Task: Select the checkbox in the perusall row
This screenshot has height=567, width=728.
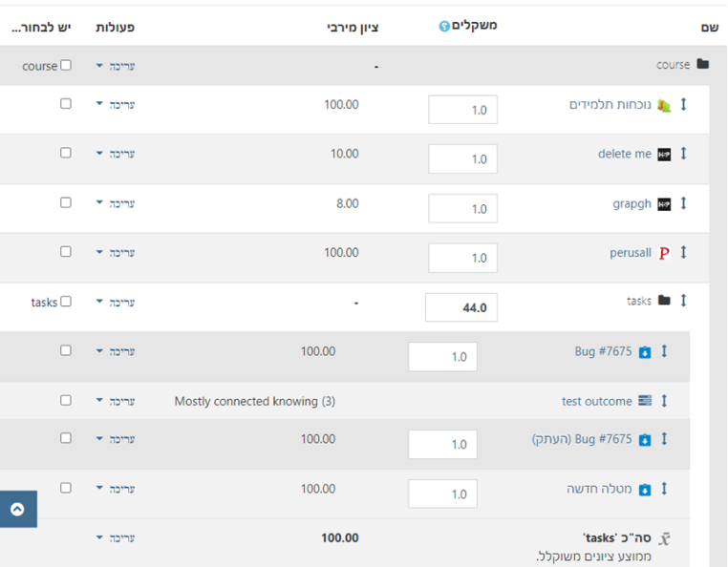Action: point(66,252)
